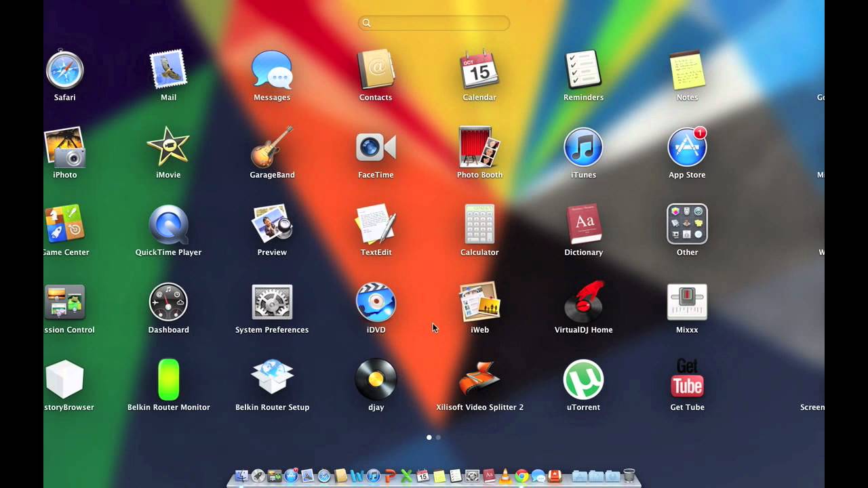Viewport: 868px width, 488px height.
Task: Open Safari from the Launchpad grid
Action: click(64, 70)
